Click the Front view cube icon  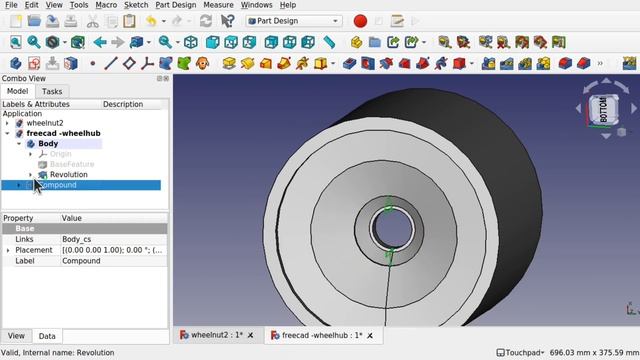click(x=212, y=42)
